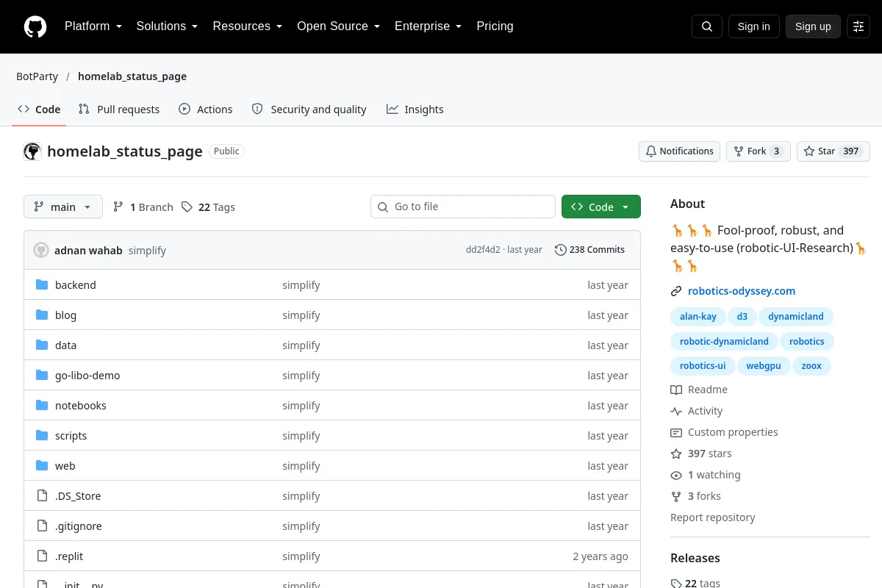Click the scripts folder icon
Image resolution: width=882 pixels, height=588 pixels.
coord(42,435)
